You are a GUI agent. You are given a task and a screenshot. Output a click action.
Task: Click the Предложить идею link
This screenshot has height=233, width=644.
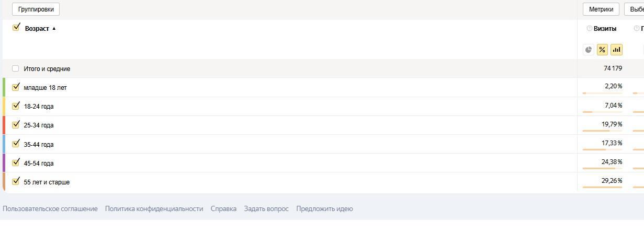[x=324, y=208]
